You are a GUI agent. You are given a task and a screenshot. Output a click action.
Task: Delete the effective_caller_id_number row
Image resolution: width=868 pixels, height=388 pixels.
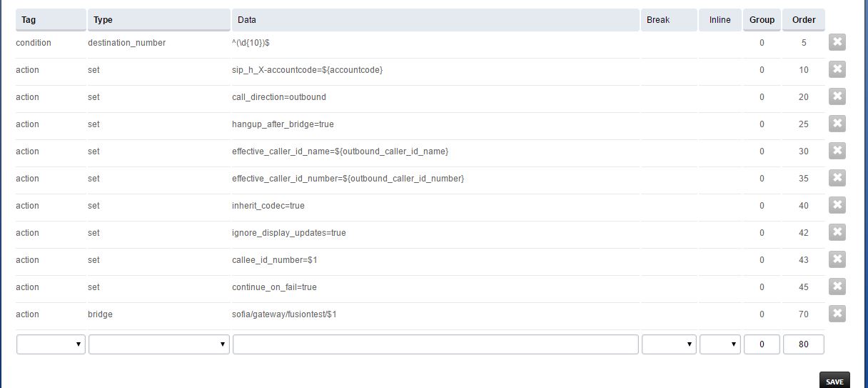coord(837,178)
